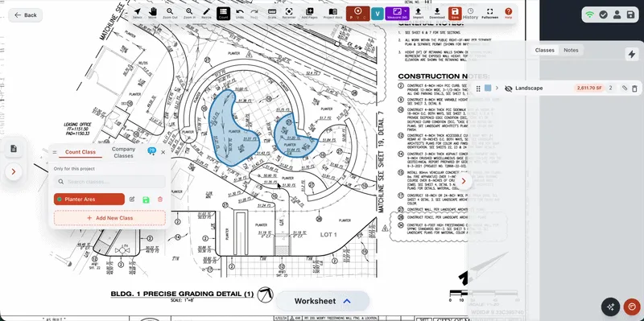Expand the Worksheet panel
The height and width of the screenshot is (321, 644).
[323, 302]
